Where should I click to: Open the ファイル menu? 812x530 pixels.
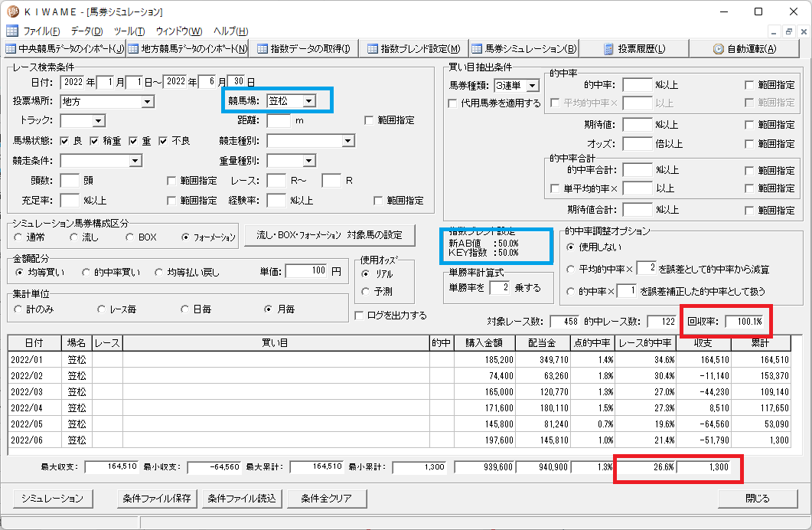click(x=41, y=31)
